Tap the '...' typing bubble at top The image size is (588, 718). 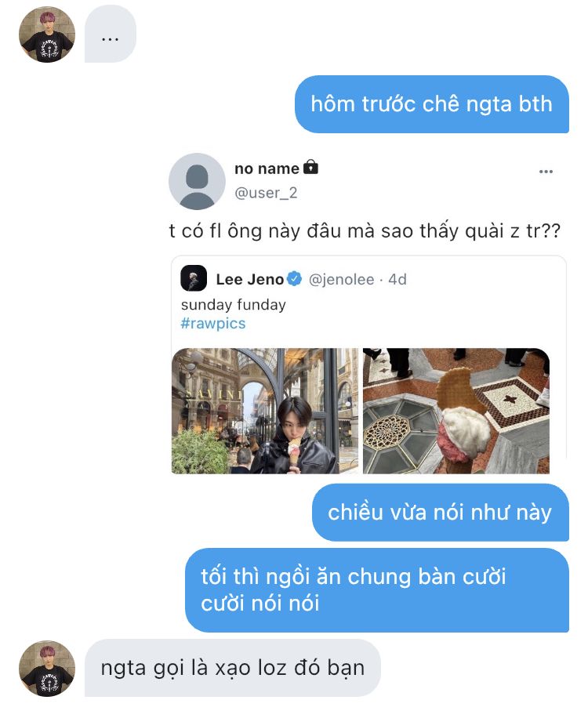click(111, 34)
